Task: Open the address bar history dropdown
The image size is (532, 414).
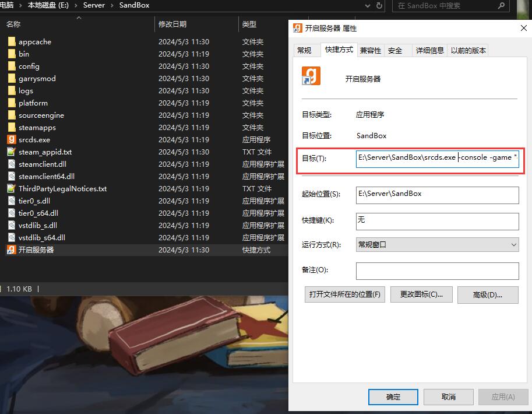Action: pyautogui.click(x=368, y=6)
